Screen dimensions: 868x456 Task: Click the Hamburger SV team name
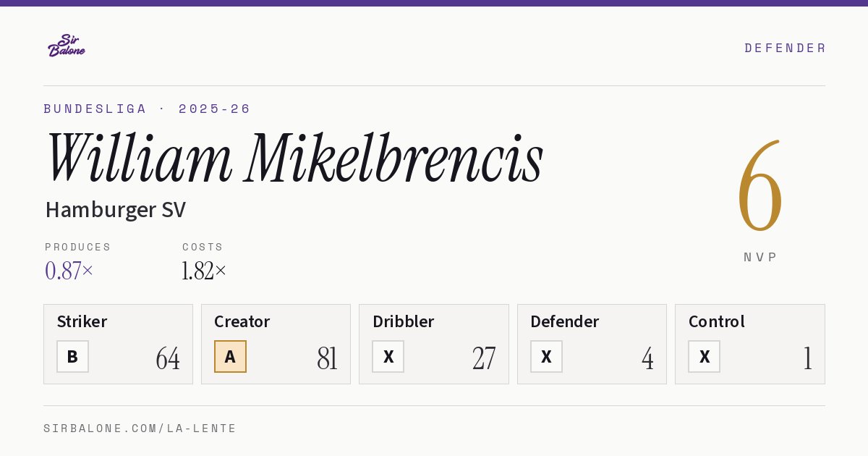tap(116, 209)
